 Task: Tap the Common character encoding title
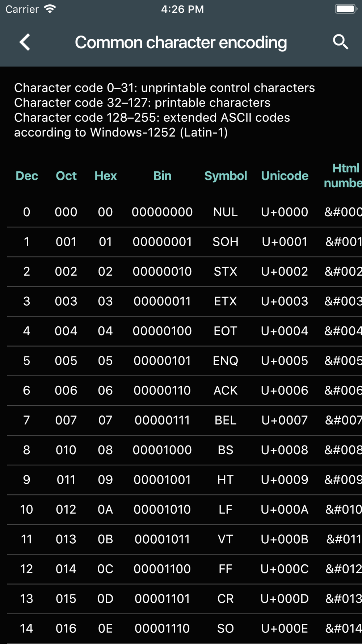[181, 42]
